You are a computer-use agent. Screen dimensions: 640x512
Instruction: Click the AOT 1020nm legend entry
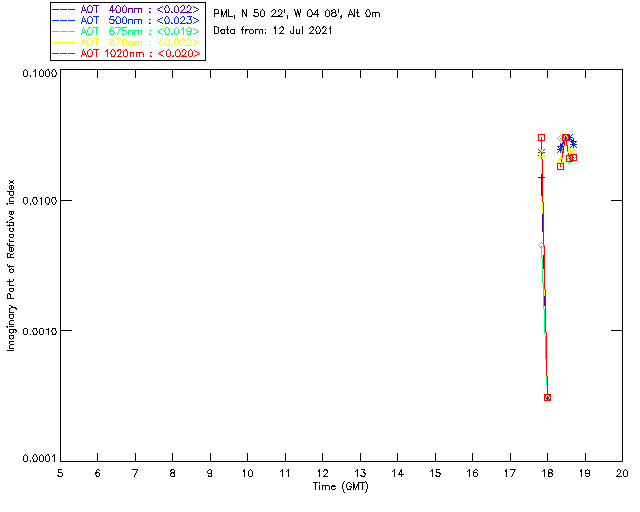coord(126,53)
